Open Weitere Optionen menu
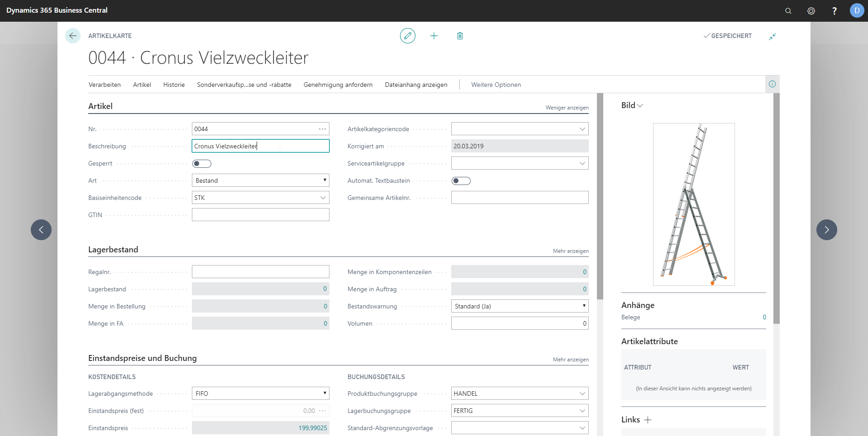Viewport: 868px width, 436px height. (x=496, y=85)
